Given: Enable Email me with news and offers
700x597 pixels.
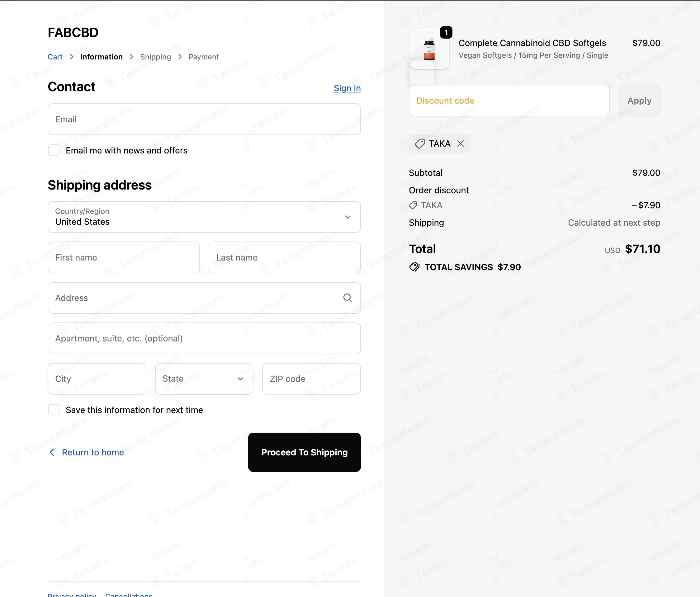Looking at the screenshot, I should 54,150.
